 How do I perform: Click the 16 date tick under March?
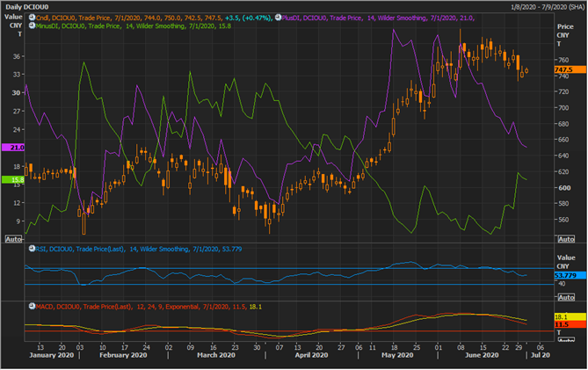pyautogui.click(x=213, y=347)
